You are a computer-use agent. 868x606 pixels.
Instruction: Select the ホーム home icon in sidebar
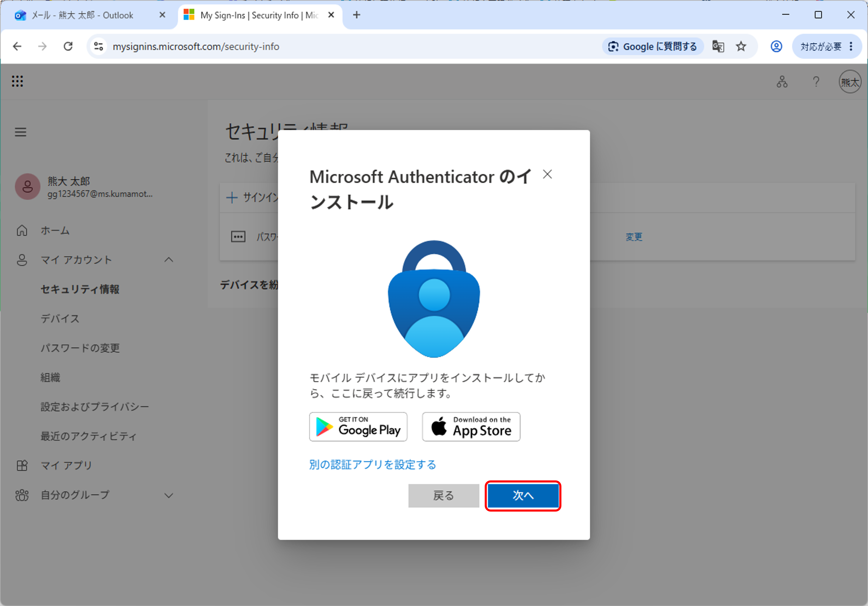point(22,230)
